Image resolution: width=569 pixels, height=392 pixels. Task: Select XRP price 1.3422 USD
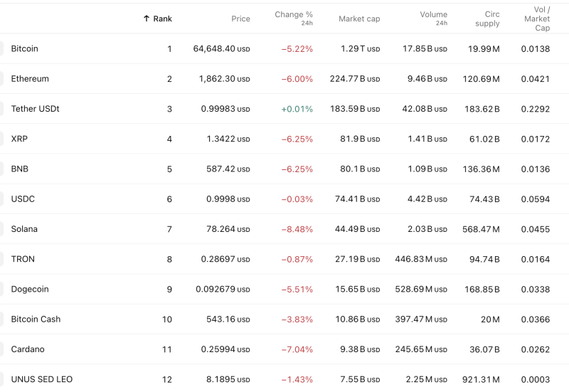click(228, 139)
